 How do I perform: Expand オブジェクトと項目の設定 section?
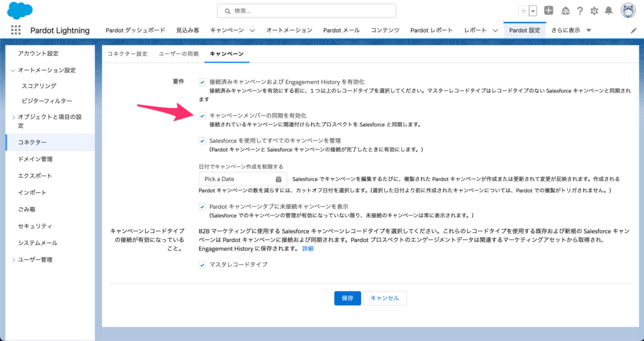click(13, 117)
